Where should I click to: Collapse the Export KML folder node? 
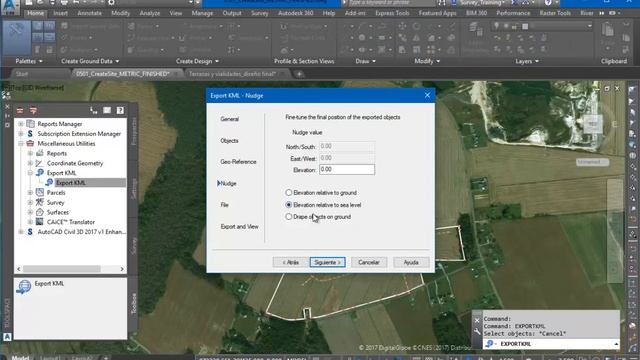(30, 173)
